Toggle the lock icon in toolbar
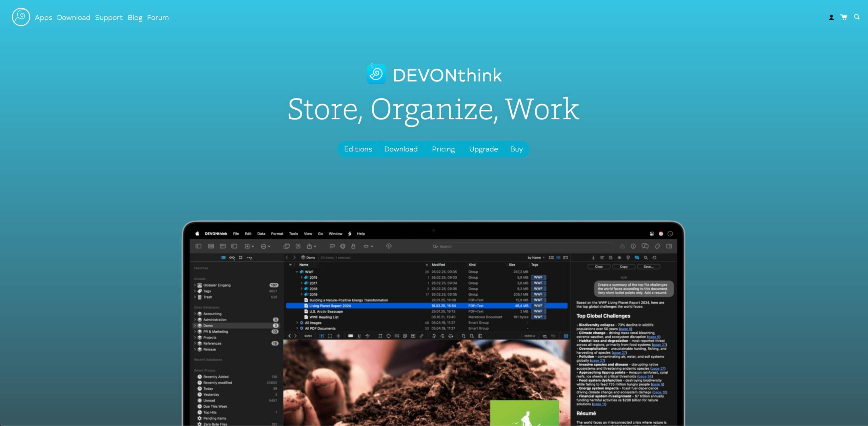Screen dimensions: 868x426 [x=353, y=246]
